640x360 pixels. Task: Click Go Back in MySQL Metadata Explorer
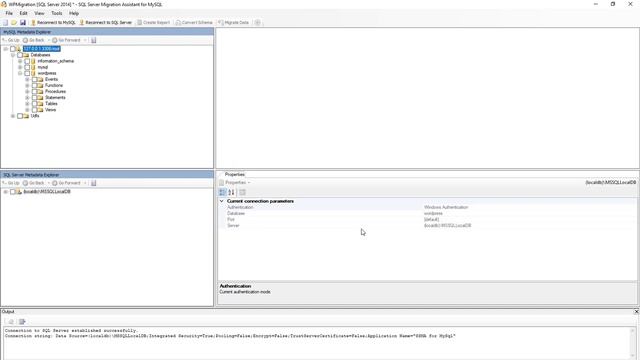[33, 40]
